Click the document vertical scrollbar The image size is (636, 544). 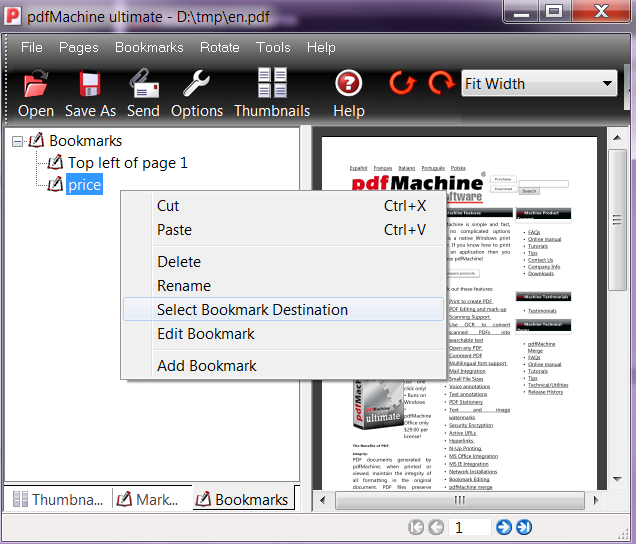(617, 300)
